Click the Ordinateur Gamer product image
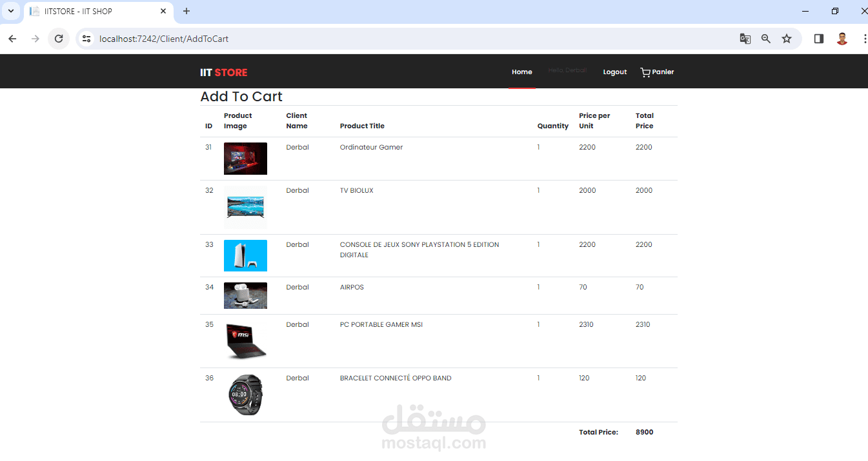This screenshot has height=461, width=868. click(x=245, y=159)
